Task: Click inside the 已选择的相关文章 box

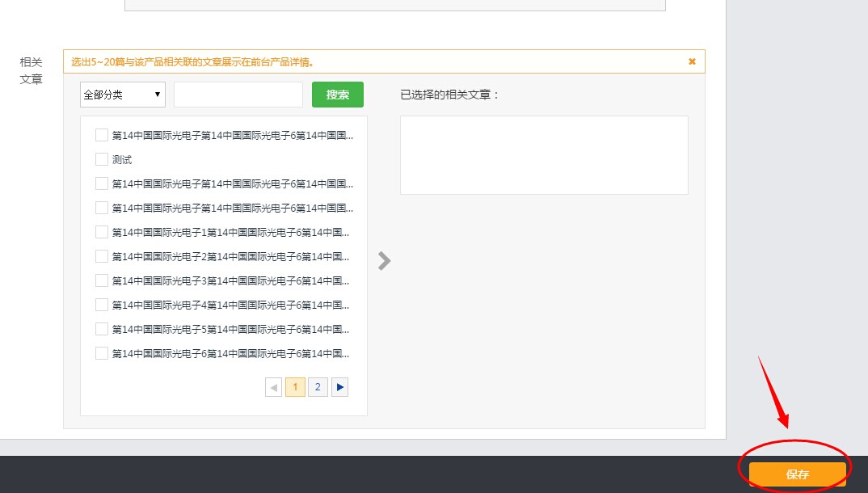Action: (544, 155)
